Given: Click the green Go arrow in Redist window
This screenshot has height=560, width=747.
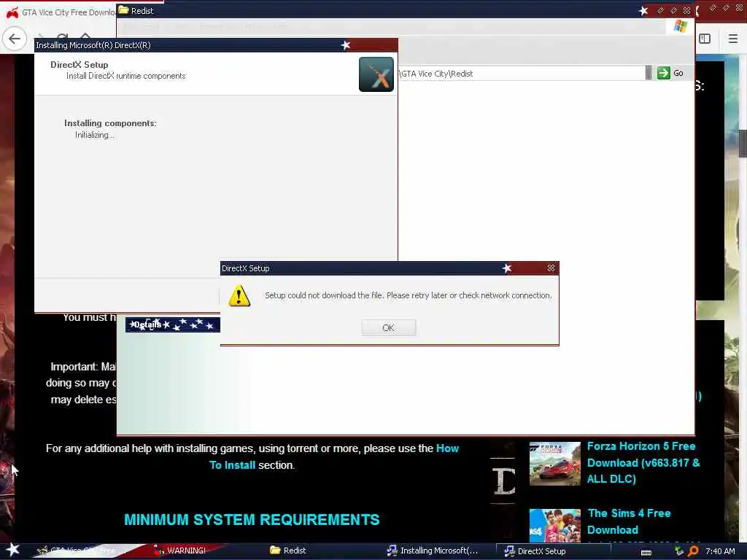Looking at the screenshot, I should tap(664, 73).
